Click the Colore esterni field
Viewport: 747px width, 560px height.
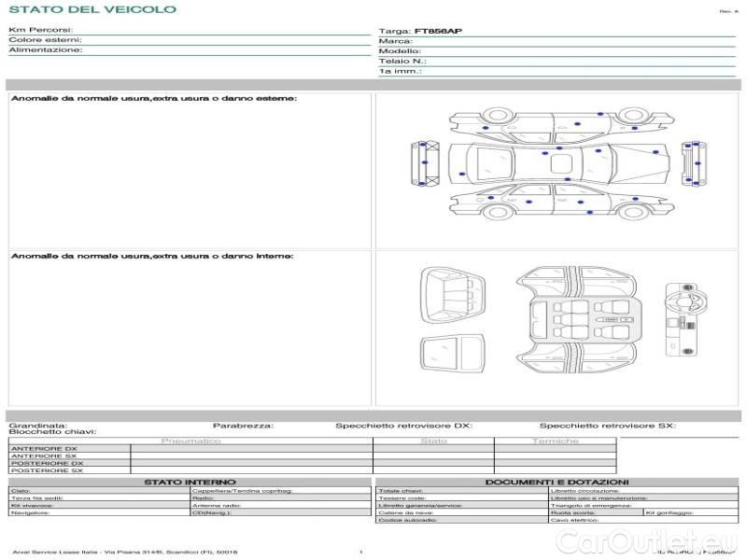[x=187, y=40]
